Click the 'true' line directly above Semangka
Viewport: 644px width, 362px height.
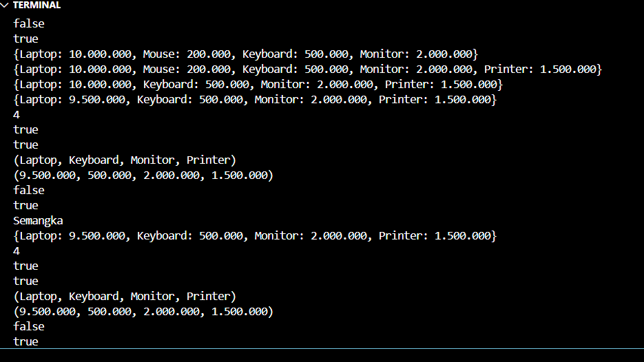25,205
